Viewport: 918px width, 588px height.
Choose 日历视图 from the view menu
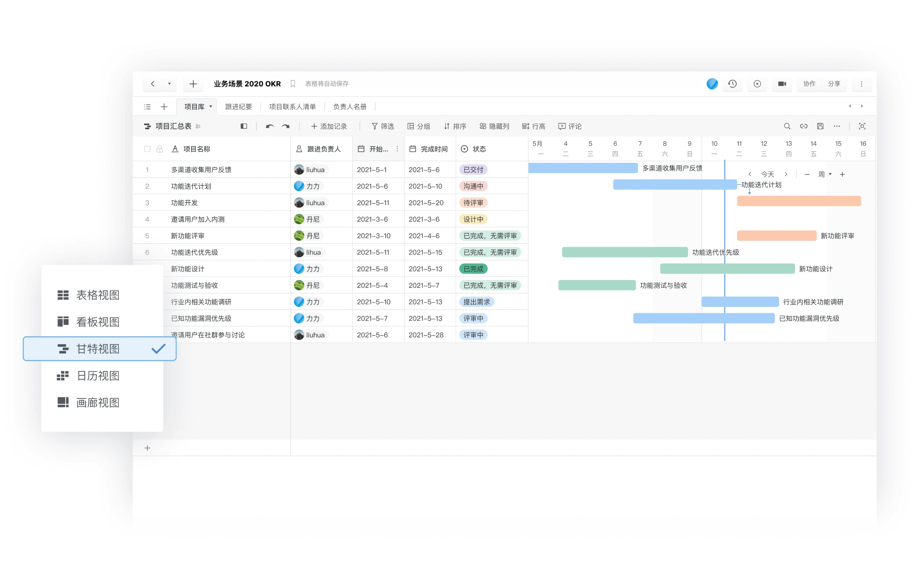(x=98, y=376)
